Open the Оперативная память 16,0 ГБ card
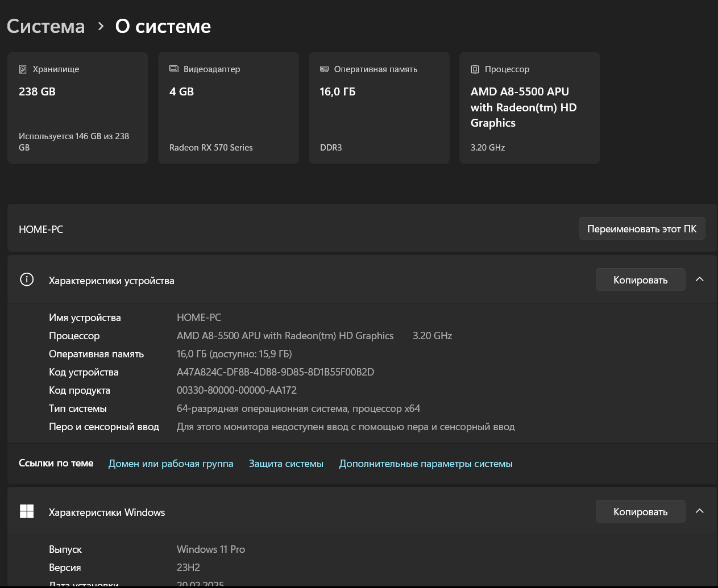 tap(379, 108)
